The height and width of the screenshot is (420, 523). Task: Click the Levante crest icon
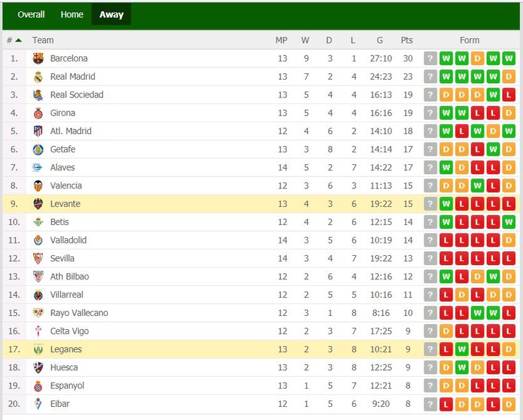click(x=39, y=203)
